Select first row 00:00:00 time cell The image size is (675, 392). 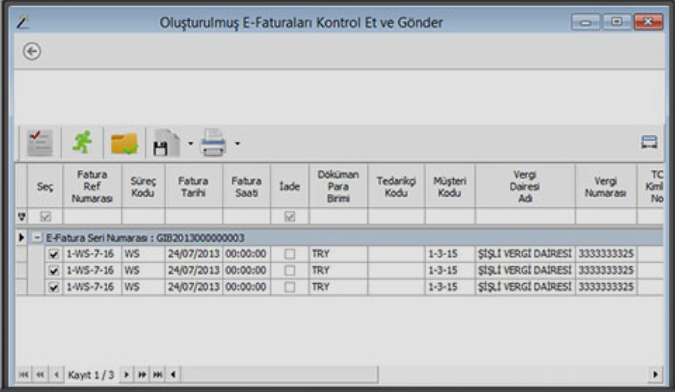(247, 254)
